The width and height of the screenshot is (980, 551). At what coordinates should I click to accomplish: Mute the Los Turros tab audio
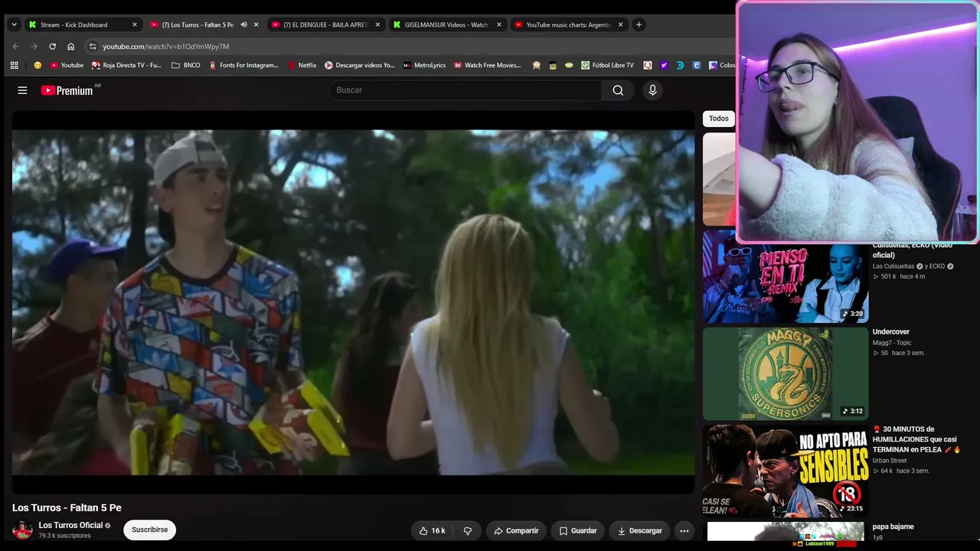point(243,24)
